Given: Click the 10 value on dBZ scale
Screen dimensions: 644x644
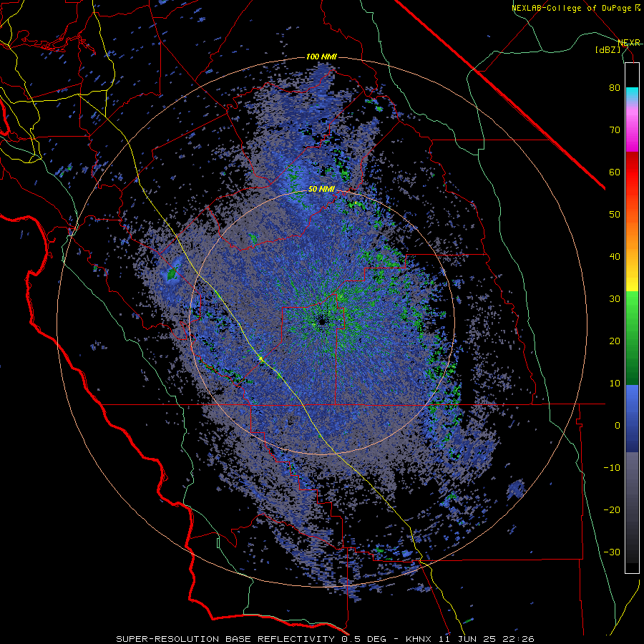Looking at the screenshot, I should [615, 384].
